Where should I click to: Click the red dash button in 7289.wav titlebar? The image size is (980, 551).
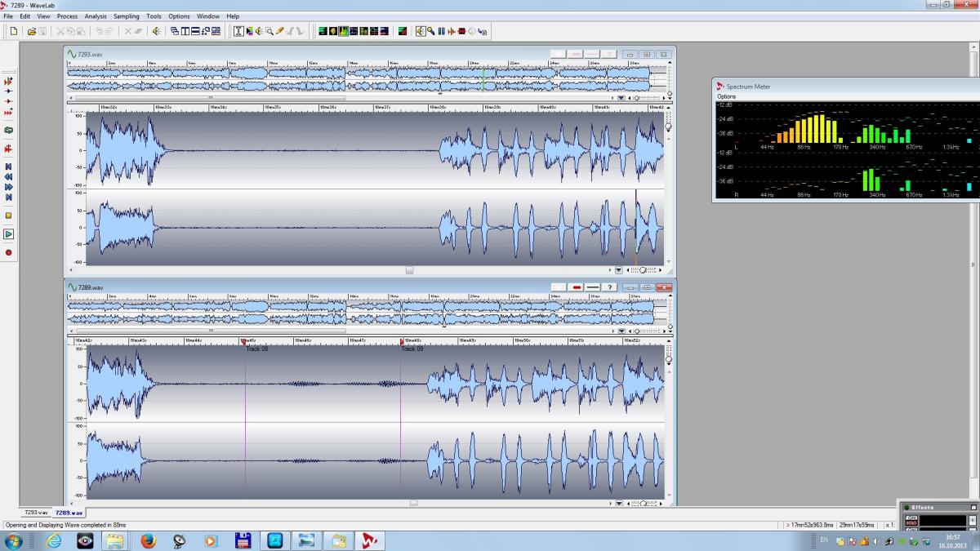tap(577, 287)
